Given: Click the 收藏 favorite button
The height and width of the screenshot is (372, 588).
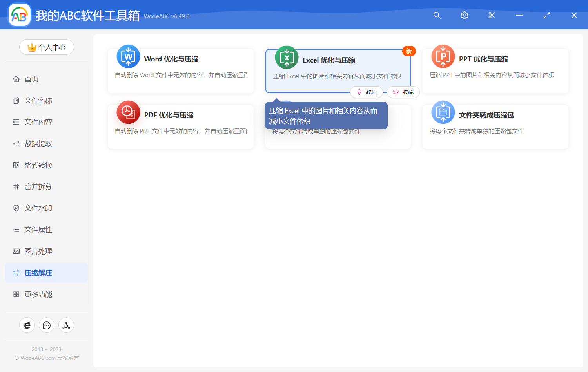Looking at the screenshot, I should point(403,92).
